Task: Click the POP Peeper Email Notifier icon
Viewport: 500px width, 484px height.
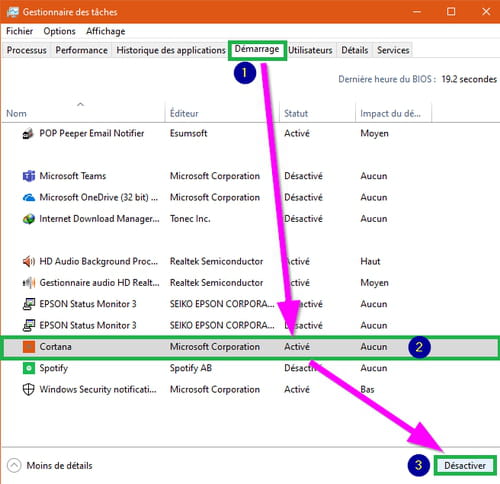Action: [x=28, y=133]
